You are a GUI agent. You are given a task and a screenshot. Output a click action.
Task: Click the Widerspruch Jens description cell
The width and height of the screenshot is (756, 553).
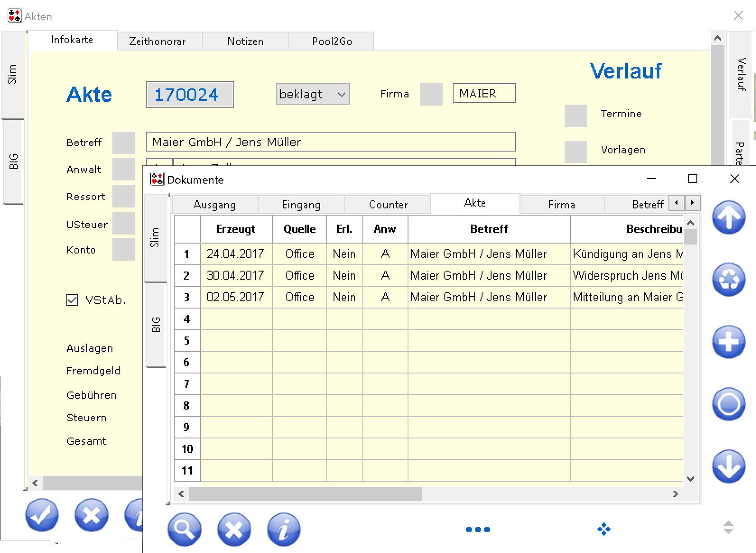627,276
